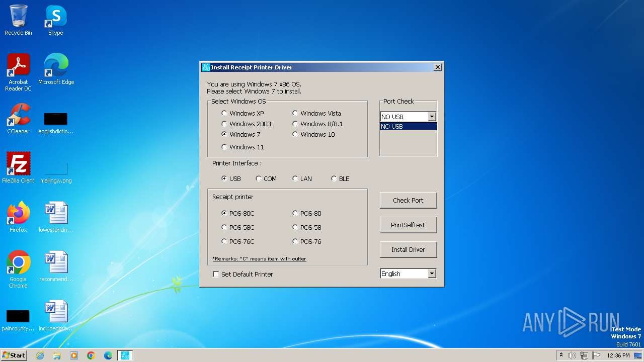Open Windows Explorer from the taskbar
Screen dimensions: 644x362
coord(57,355)
